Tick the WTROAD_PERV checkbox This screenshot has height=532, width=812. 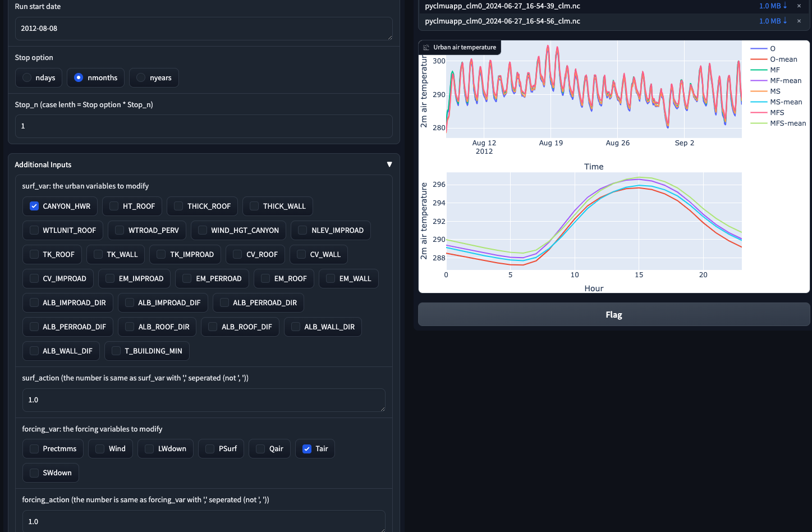(x=120, y=230)
